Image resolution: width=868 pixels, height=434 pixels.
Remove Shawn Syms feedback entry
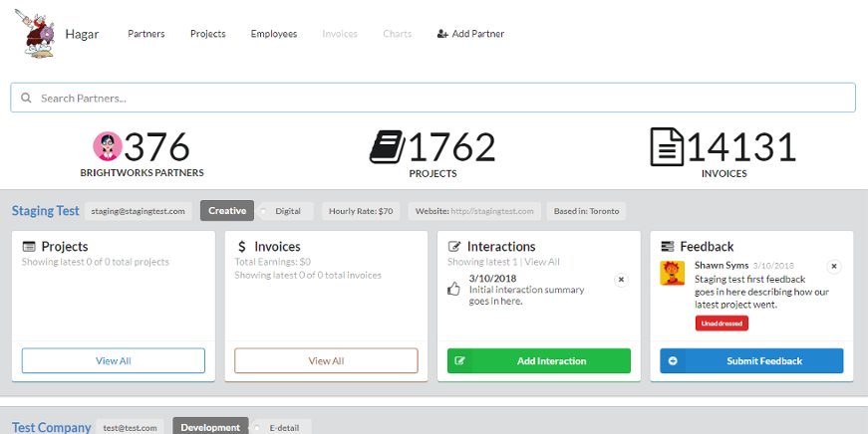[x=834, y=266]
